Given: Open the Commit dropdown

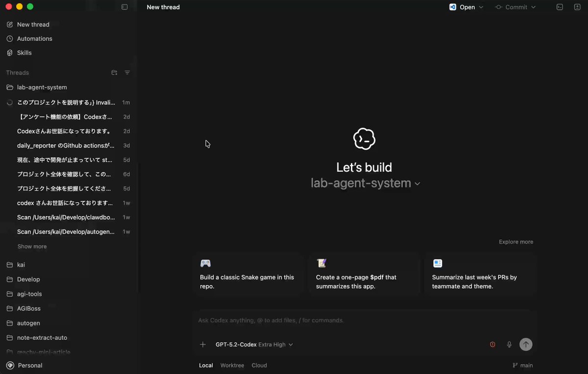Looking at the screenshot, I should coord(515,7).
